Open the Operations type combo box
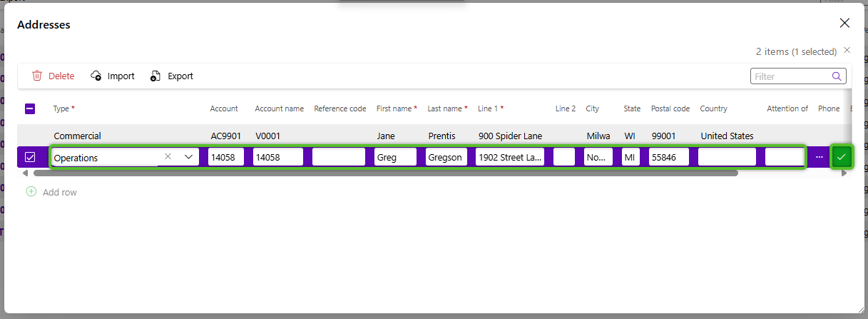This screenshot has width=868, height=319. point(107,158)
